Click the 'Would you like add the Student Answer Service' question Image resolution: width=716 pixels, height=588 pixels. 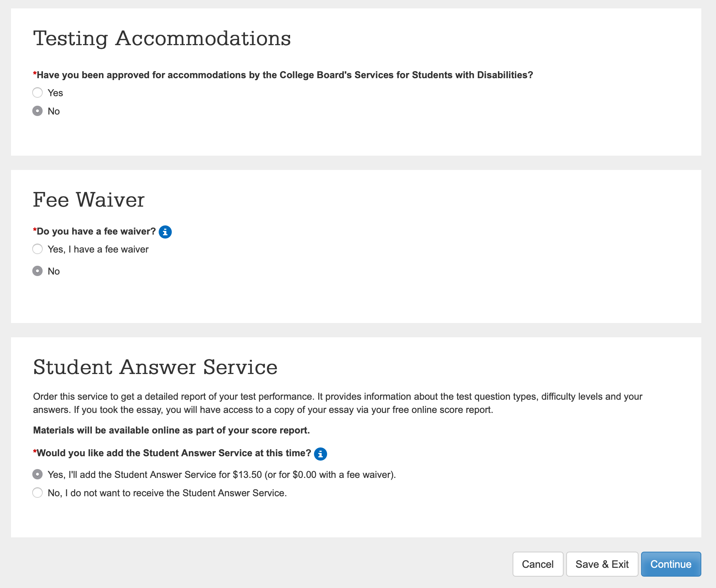pyautogui.click(x=174, y=453)
